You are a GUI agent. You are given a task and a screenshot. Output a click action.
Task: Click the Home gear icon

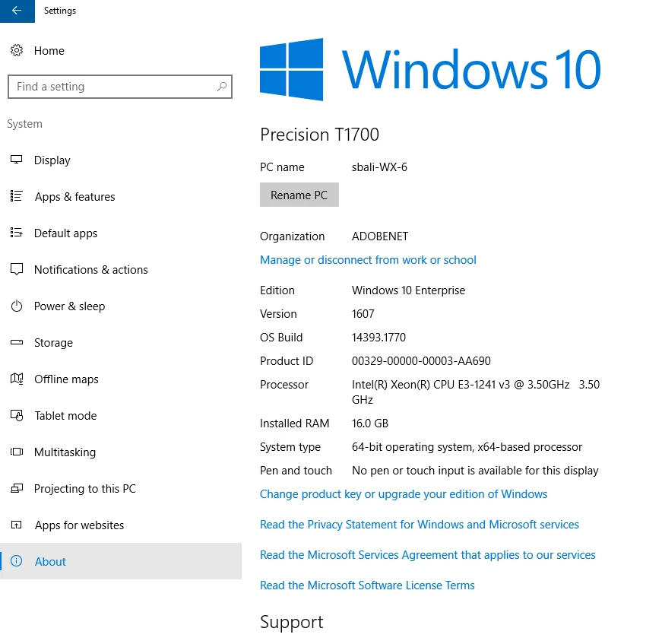(17, 50)
